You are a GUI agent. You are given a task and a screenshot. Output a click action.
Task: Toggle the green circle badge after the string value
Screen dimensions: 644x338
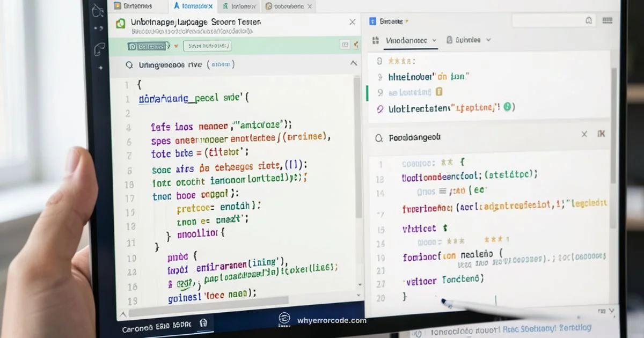[x=507, y=107]
